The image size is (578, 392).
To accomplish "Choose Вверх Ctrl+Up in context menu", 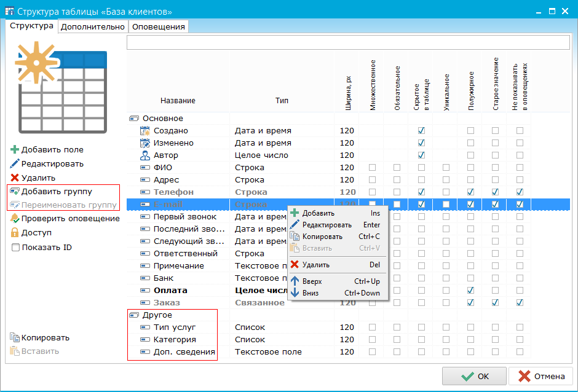I will tap(338, 281).
